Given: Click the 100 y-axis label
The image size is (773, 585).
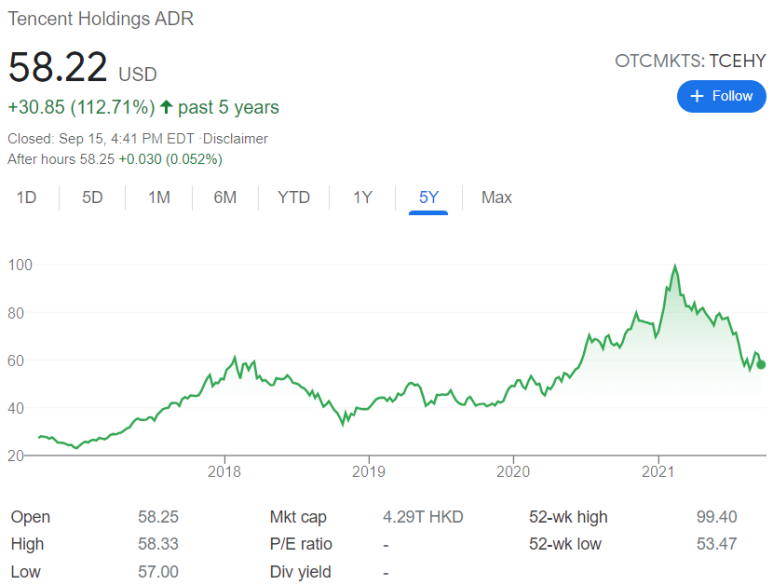Looking at the screenshot, I should pyautogui.click(x=20, y=265).
